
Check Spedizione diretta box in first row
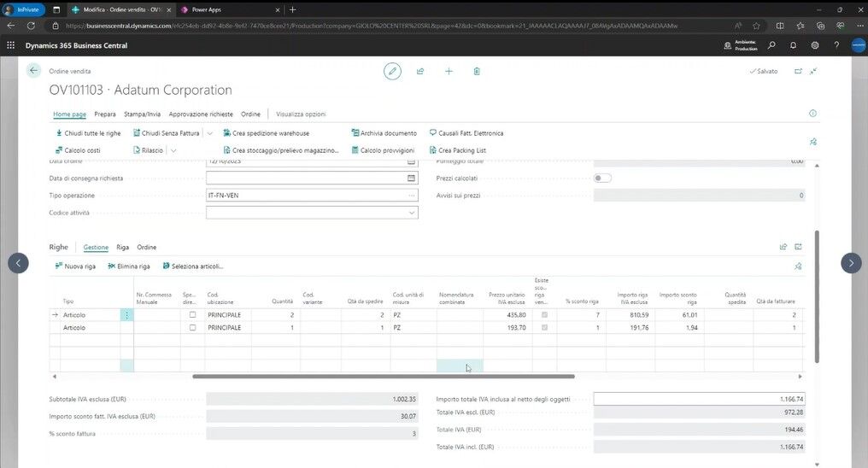(x=192, y=315)
